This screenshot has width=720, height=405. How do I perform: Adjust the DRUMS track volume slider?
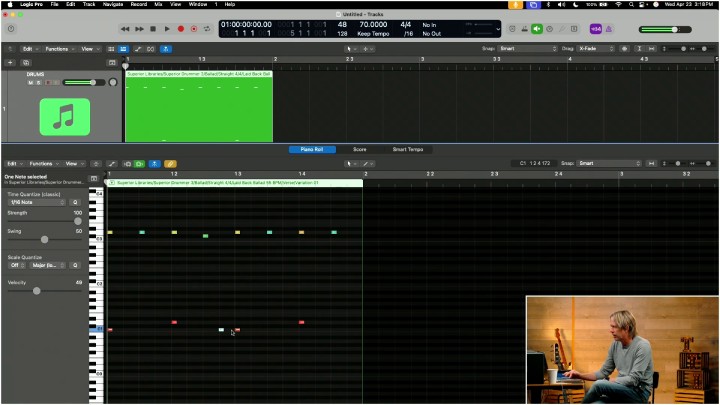pyautogui.click(x=84, y=83)
